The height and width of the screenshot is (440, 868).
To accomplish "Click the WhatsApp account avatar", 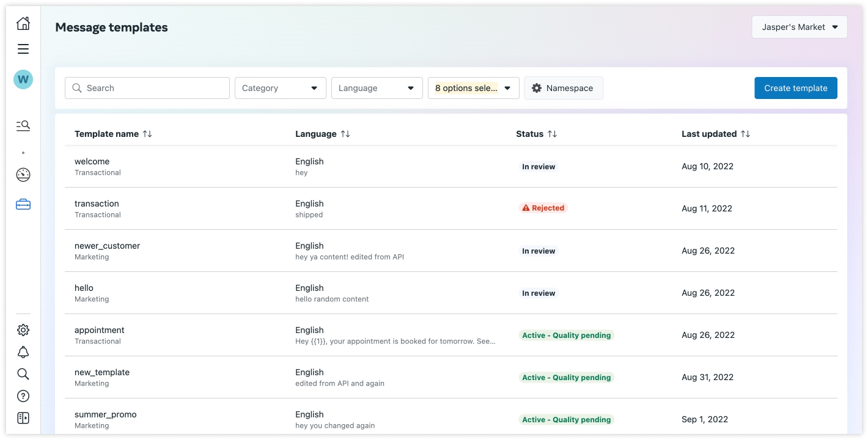I will point(23,79).
